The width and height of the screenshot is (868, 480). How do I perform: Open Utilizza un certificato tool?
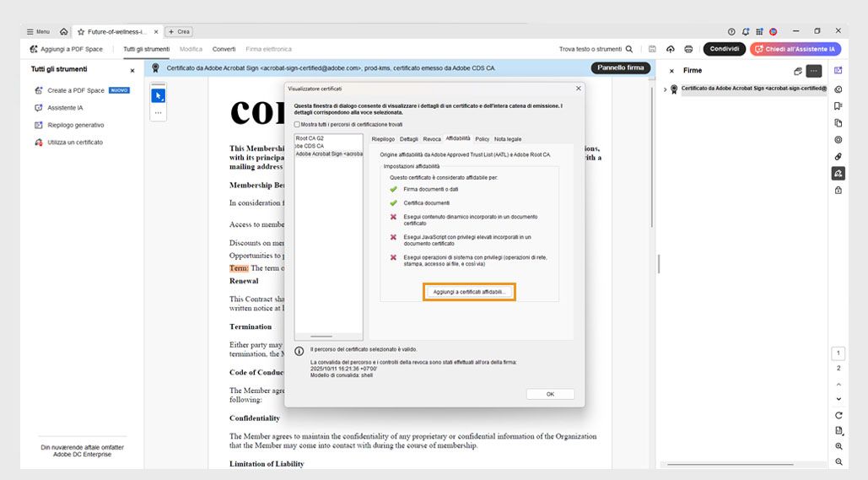[x=68, y=143]
